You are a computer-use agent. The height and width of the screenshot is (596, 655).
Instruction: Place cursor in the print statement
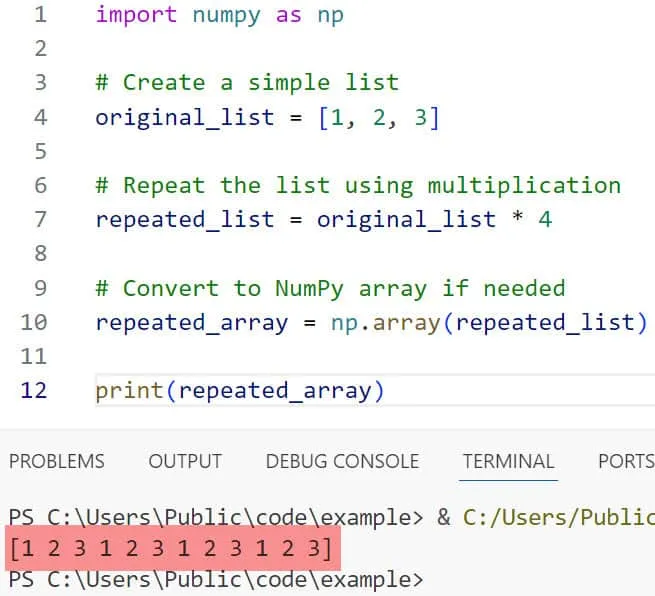[239, 390]
